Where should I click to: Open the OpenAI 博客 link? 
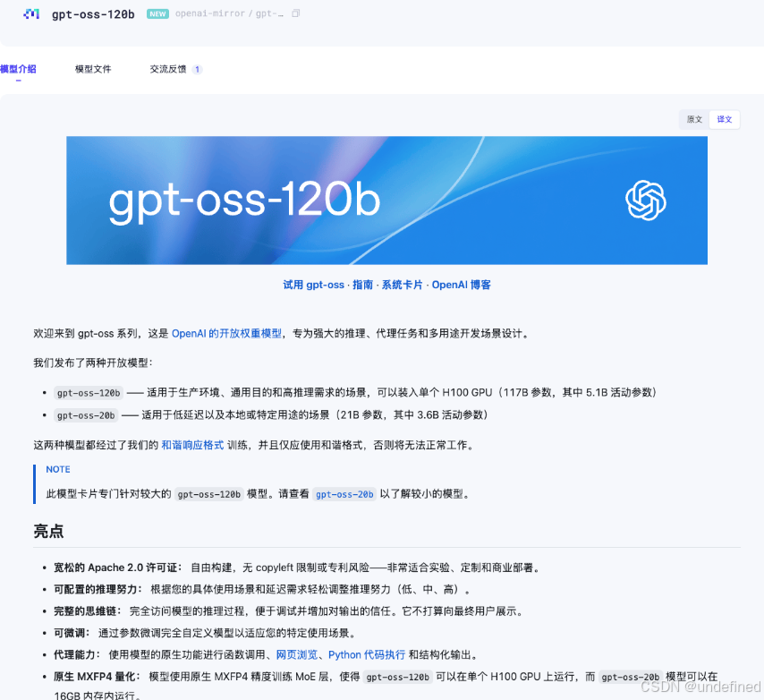(x=461, y=285)
